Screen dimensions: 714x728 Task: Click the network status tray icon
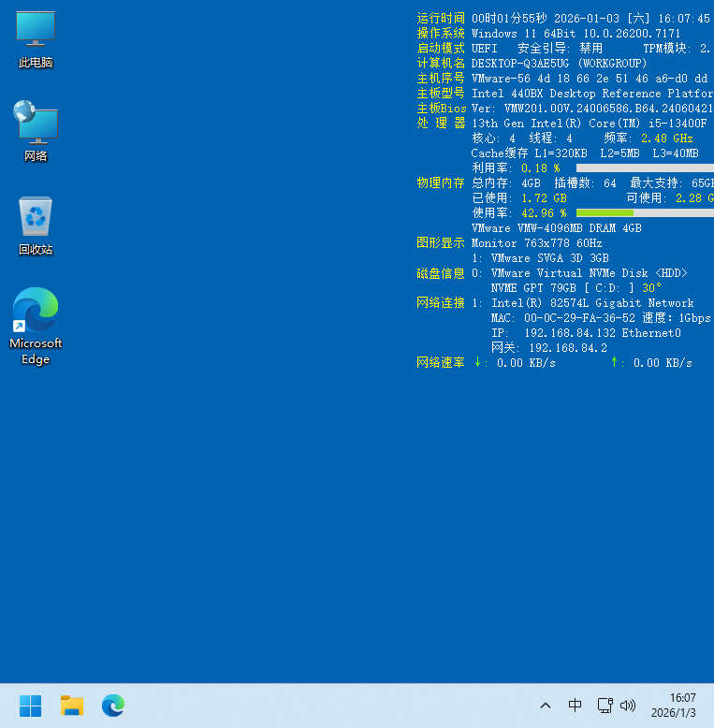[x=605, y=706]
